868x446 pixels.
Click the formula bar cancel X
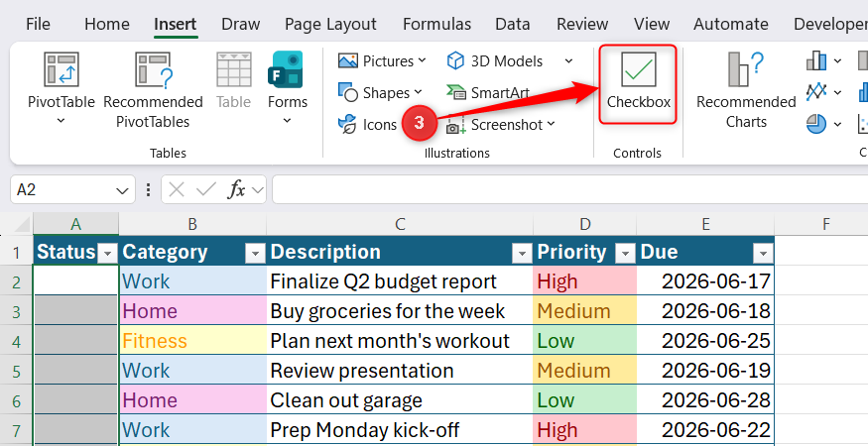tap(177, 190)
